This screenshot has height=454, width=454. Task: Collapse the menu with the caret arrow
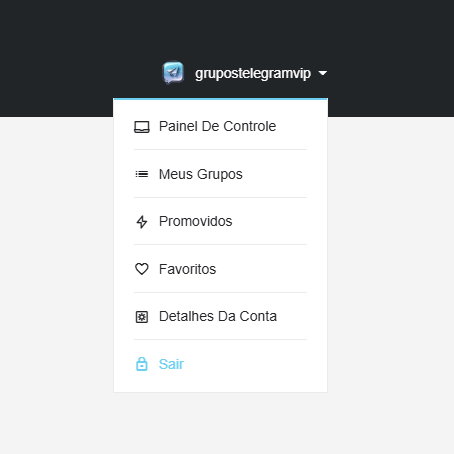click(x=322, y=73)
